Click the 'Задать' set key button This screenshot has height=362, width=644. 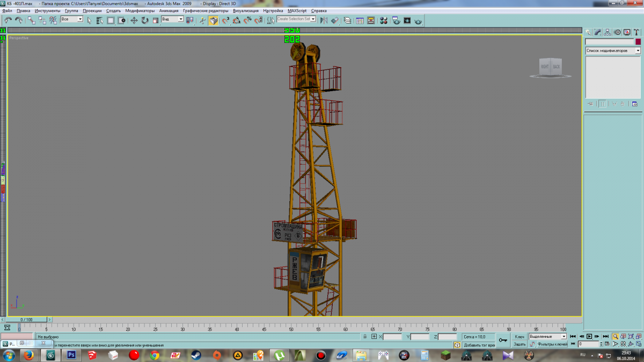coord(519,344)
